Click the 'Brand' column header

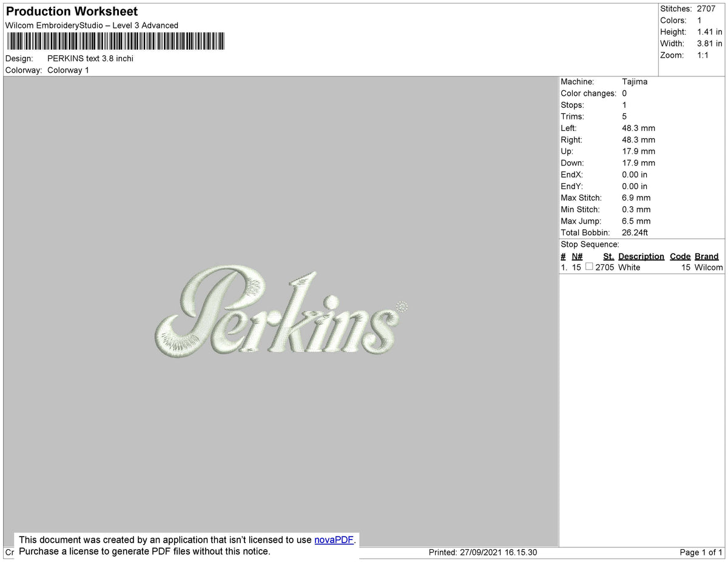(x=707, y=256)
